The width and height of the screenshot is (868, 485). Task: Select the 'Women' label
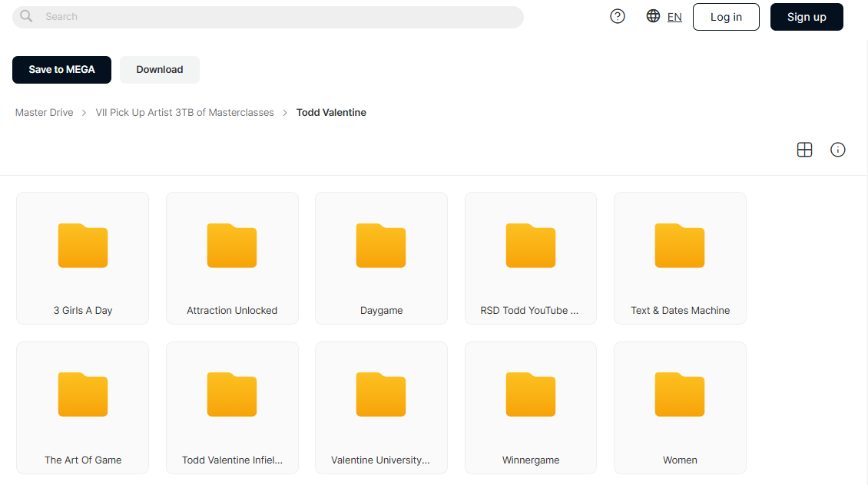tap(680, 460)
